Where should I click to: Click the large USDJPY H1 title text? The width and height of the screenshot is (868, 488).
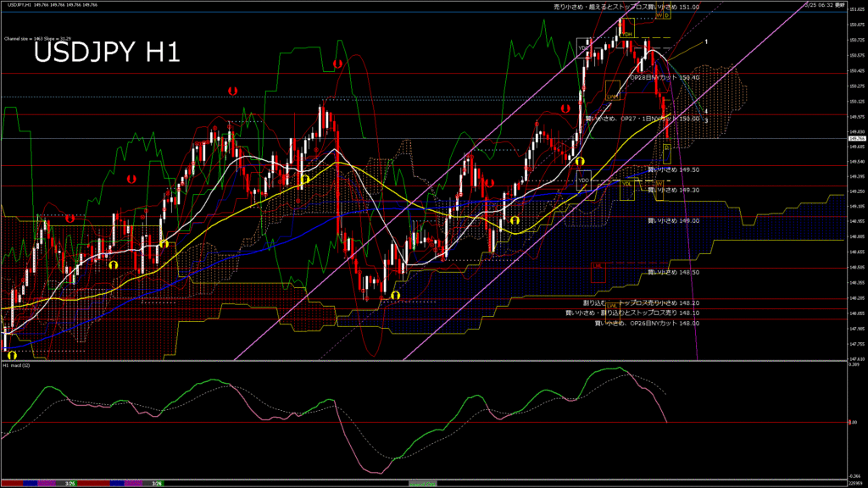coord(106,53)
